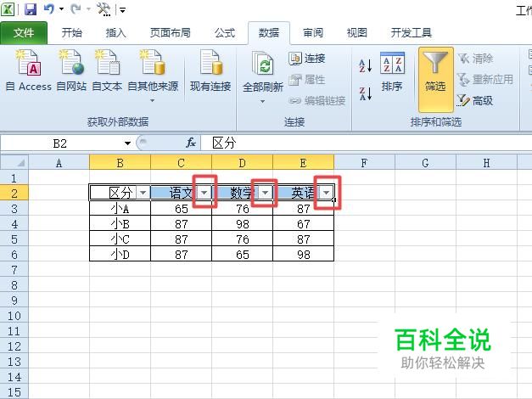
Task: Select cell containing 小B
Action: [x=120, y=224]
